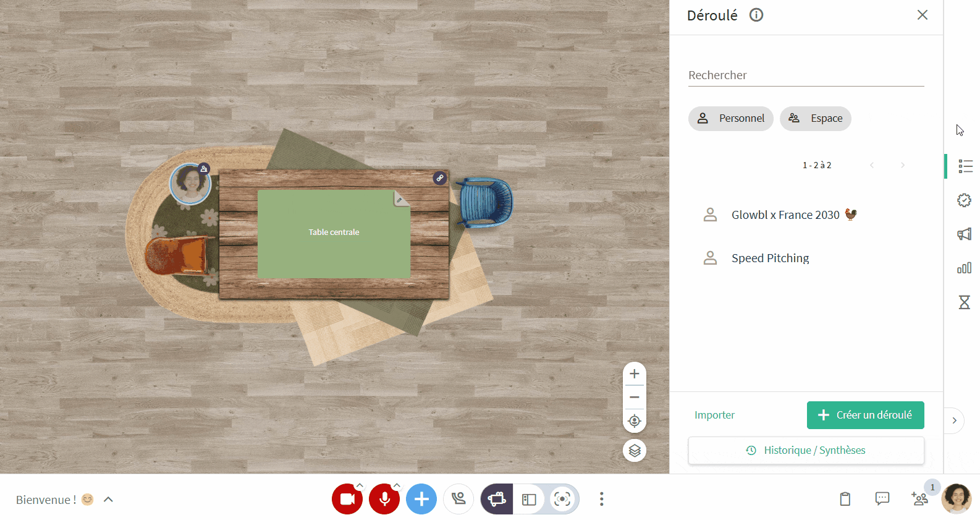Screen dimensions: 980x520
Task: Toggle the microphone mute button
Action: click(384, 499)
